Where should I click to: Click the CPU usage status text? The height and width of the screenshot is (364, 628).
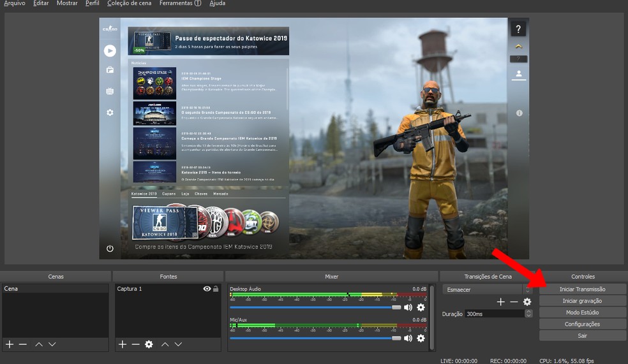[x=566, y=361]
